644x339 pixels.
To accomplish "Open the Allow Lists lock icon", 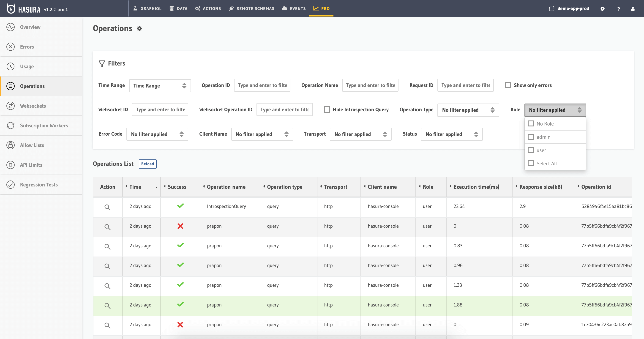I will click(11, 145).
